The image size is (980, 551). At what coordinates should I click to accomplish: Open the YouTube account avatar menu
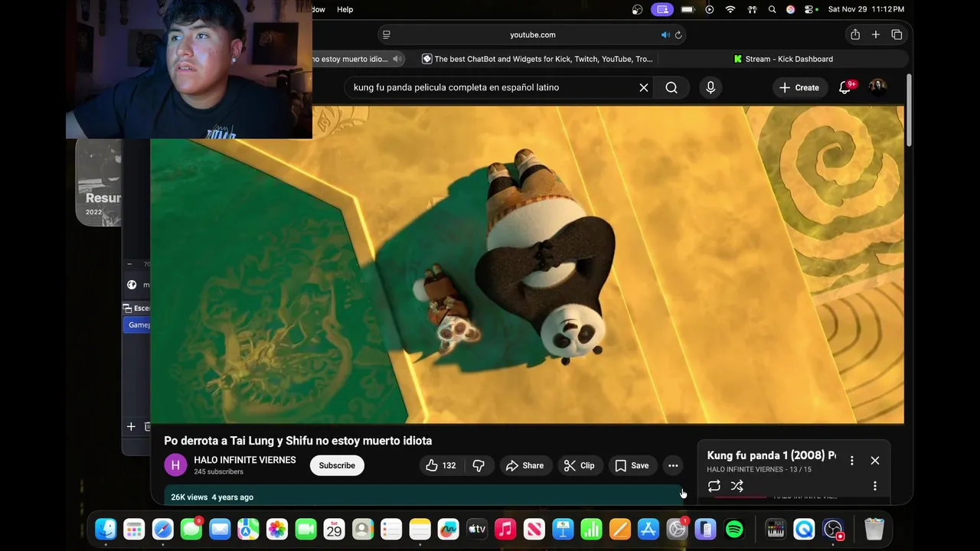(x=877, y=86)
